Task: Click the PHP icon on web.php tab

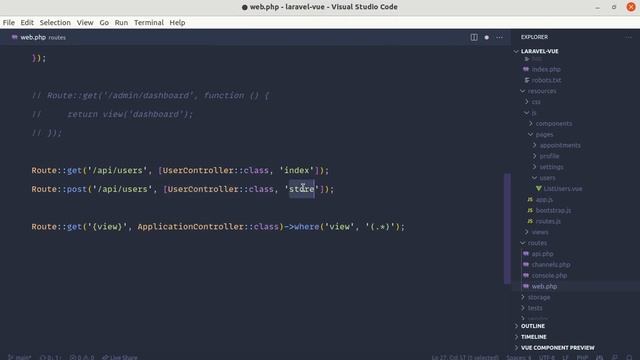Action: pos(15,37)
